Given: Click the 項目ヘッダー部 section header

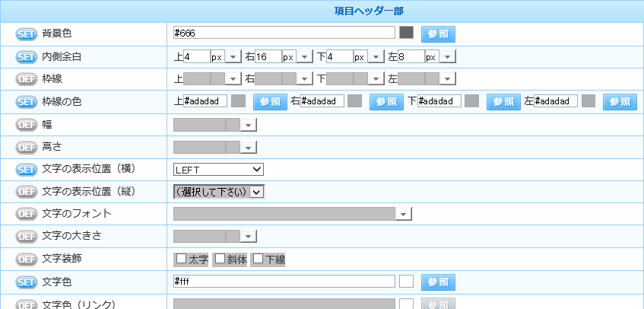Looking at the screenshot, I should tap(369, 11).
